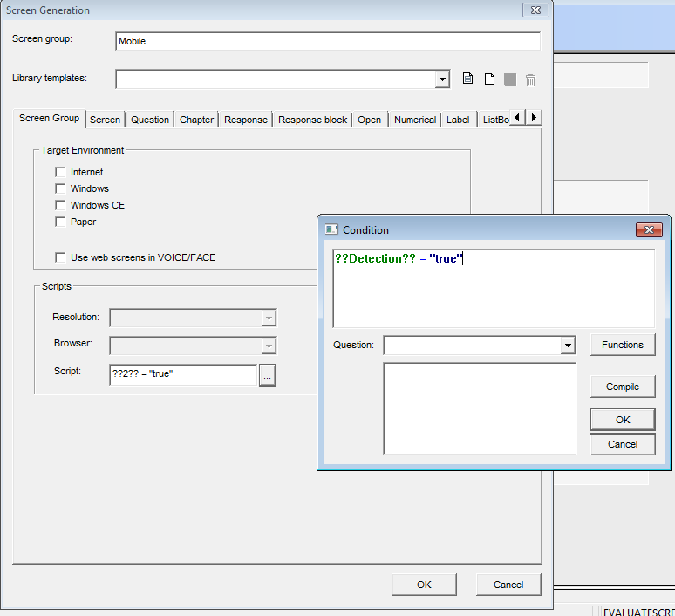The width and height of the screenshot is (675, 616).
Task: Toggle the Windows CE checkbox
Action: [x=60, y=205]
